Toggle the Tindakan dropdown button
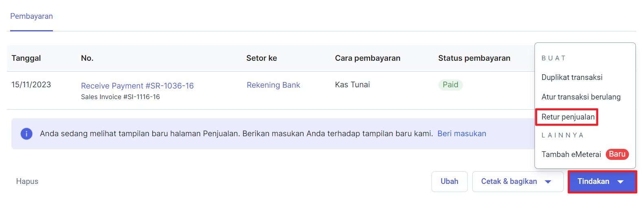This screenshot has height=199, width=644. click(602, 181)
